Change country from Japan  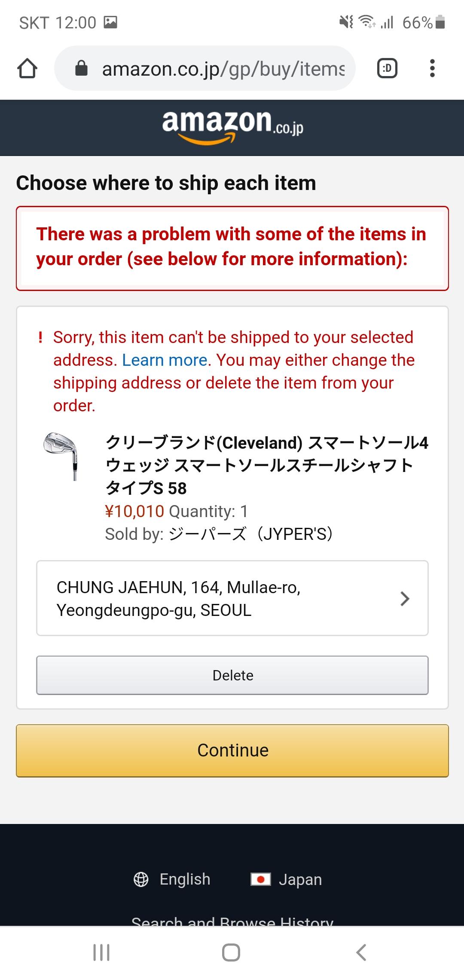(300, 880)
